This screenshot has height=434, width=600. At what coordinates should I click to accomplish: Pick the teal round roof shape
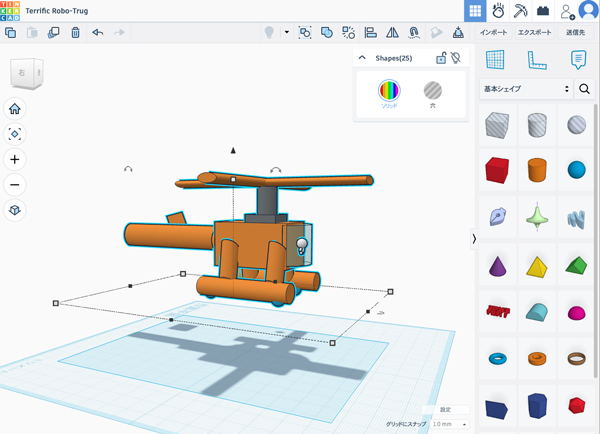coord(537,312)
